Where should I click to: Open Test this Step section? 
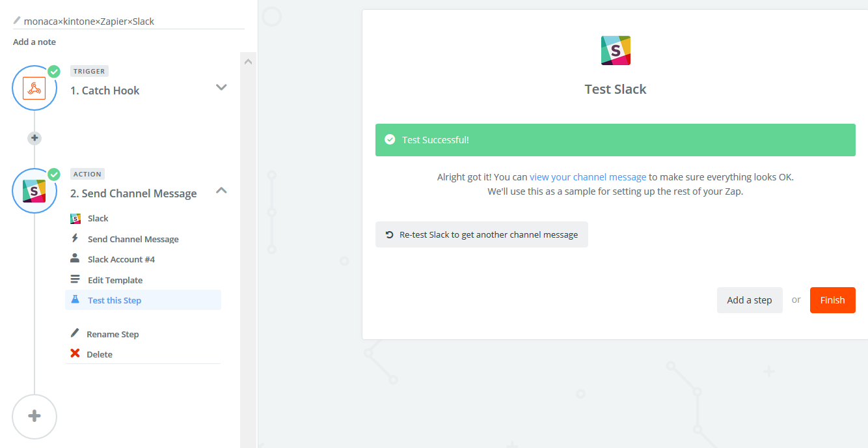(115, 300)
